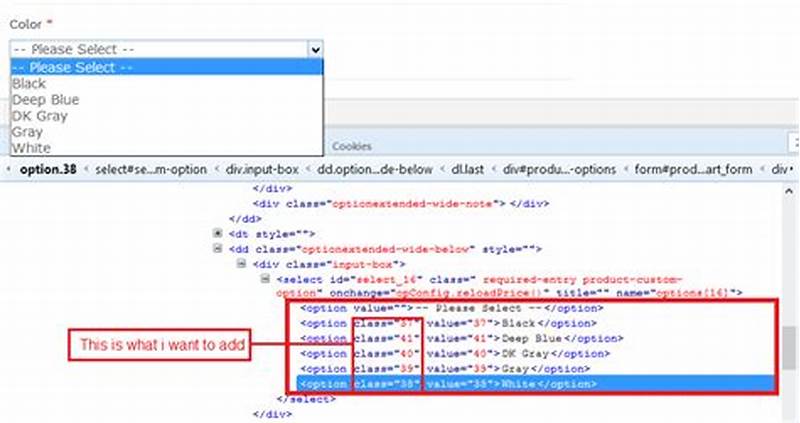Click the HTML panel scroll-up arrow
This screenshot has width=800, height=423.
coord(789,191)
